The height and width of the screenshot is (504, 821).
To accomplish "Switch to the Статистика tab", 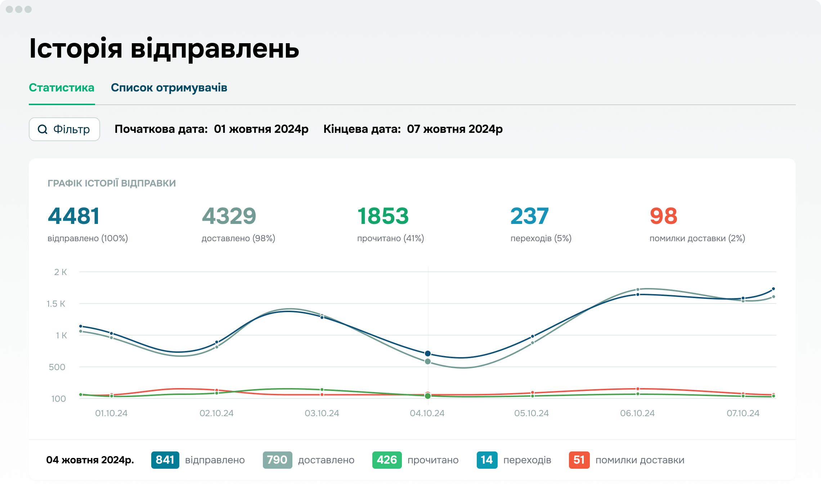I will pyautogui.click(x=62, y=87).
